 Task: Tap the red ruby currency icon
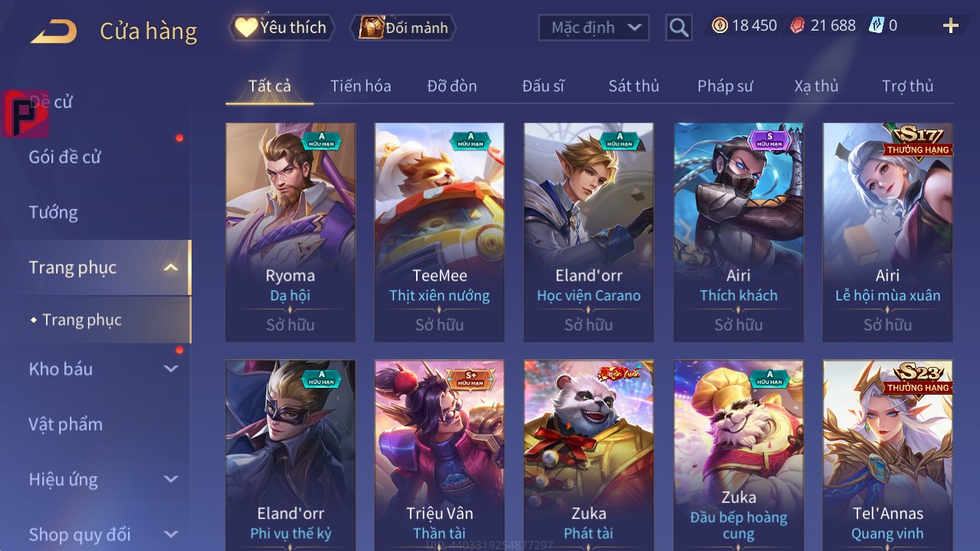[798, 25]
